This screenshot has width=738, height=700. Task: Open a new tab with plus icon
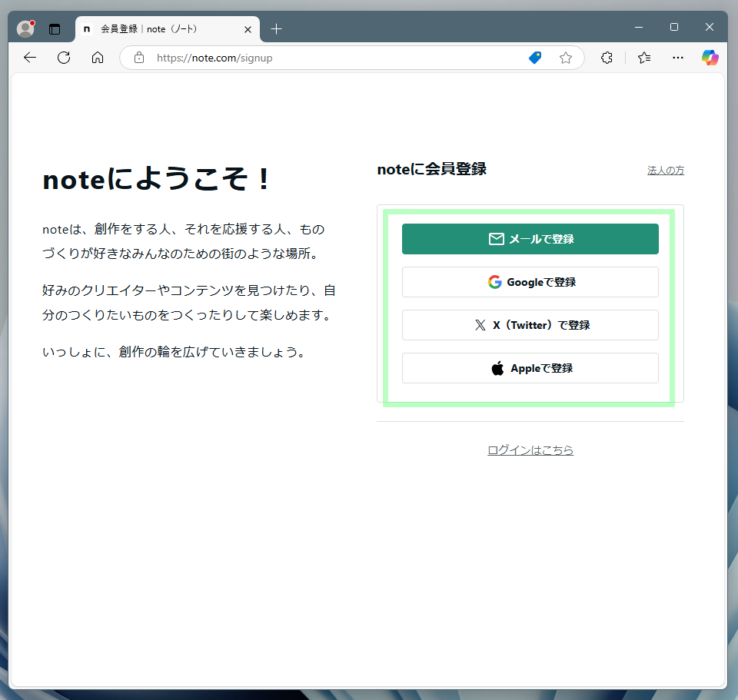coord(276,29)
